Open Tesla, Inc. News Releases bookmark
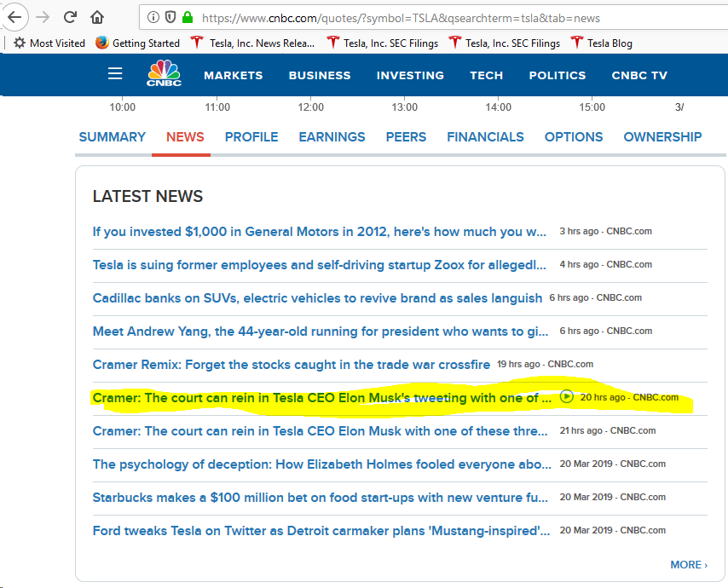Viewport: 728px width, 588px height. [253, 43]
